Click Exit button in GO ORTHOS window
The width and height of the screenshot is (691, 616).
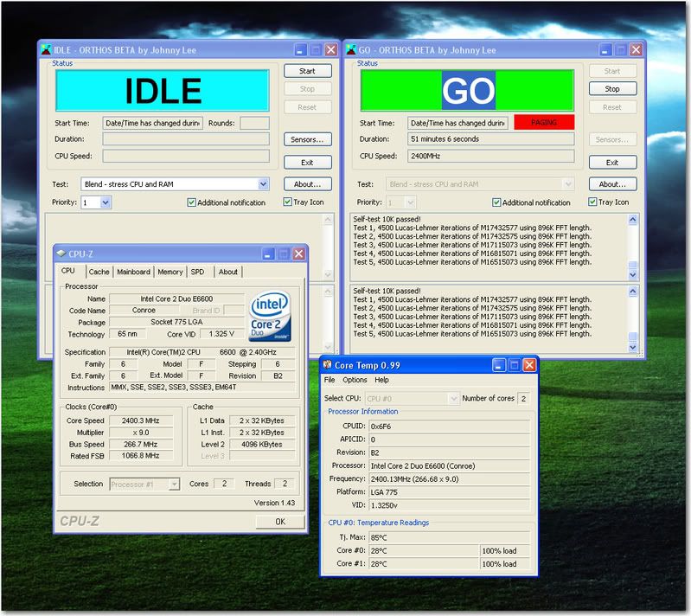pos(612,163)
